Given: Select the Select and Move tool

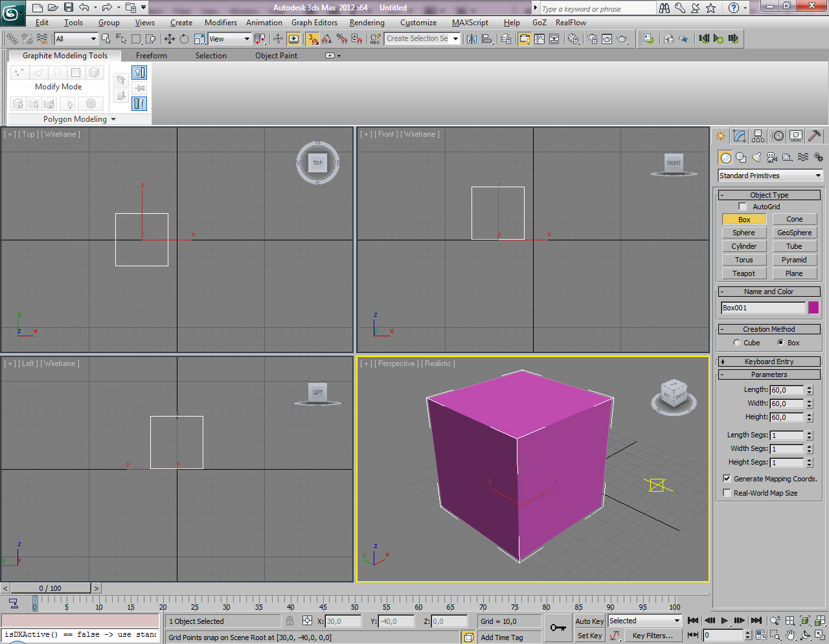Looking at the screenshot, I should (170, 39).
